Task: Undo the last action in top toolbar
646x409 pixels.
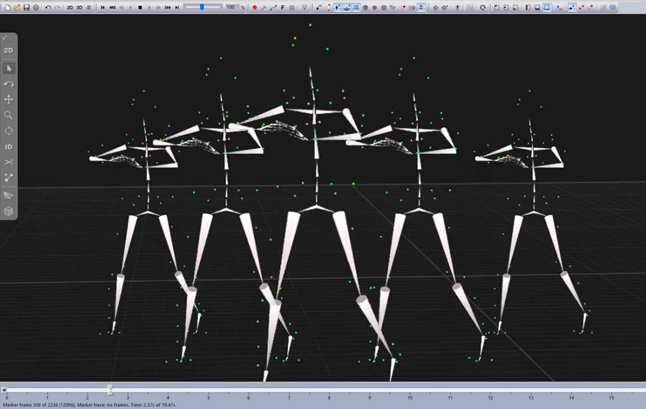Action: click(x=48, y=7)
